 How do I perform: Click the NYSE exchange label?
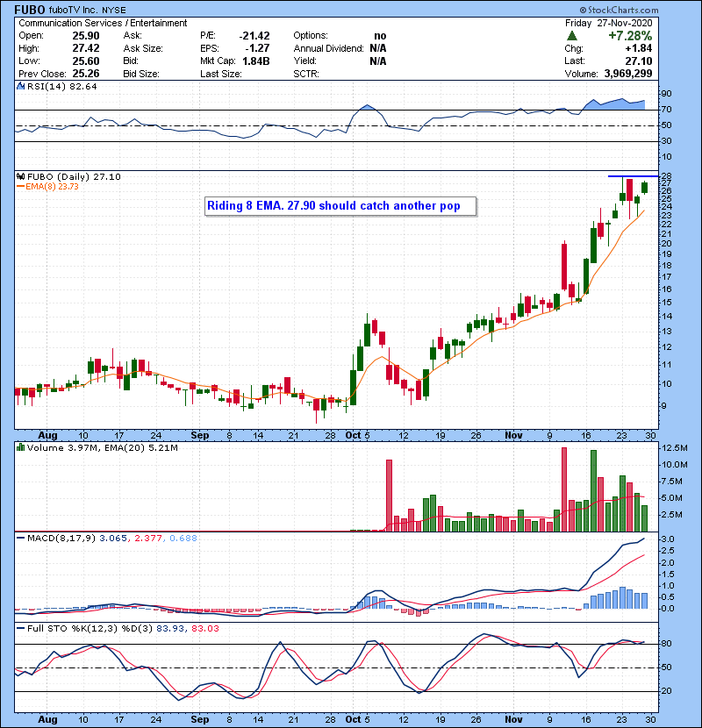click(114, 11)
